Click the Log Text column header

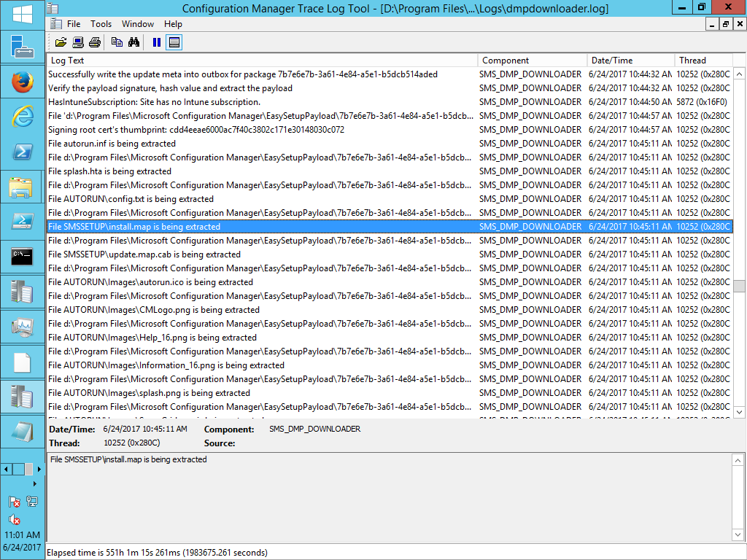point(262,61)
